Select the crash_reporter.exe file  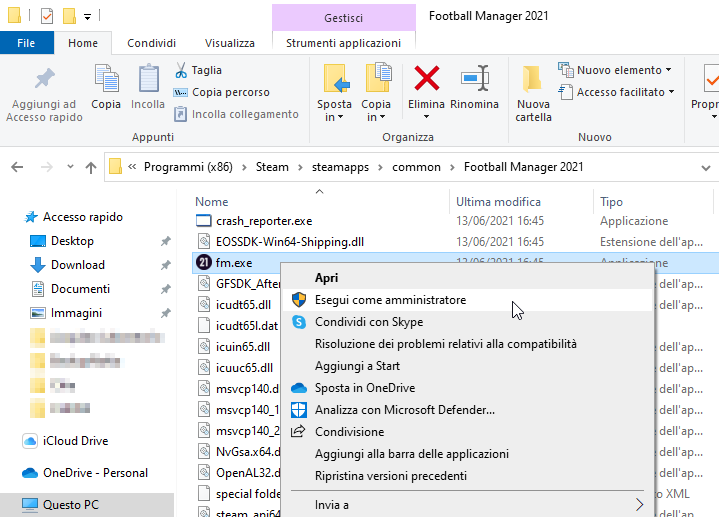click(264, 221)
